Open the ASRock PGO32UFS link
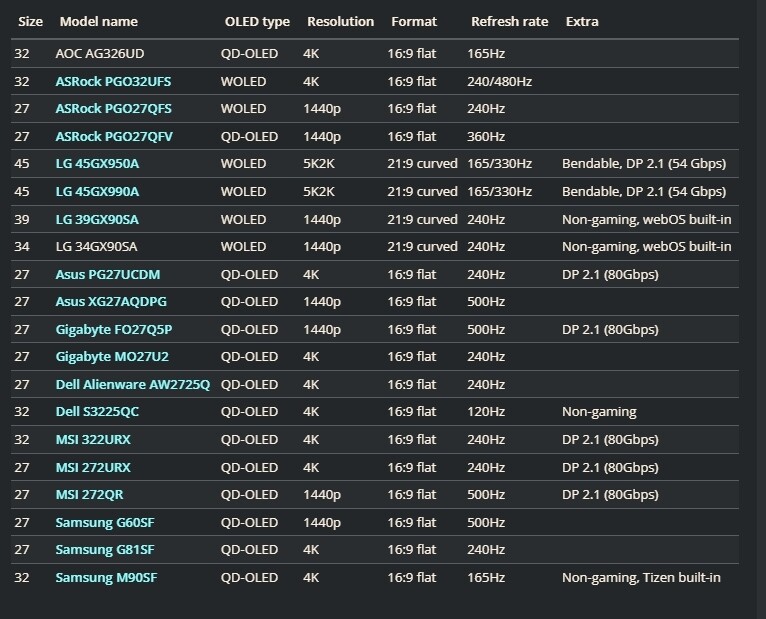The image size is (766, 619). pos(113,81)
